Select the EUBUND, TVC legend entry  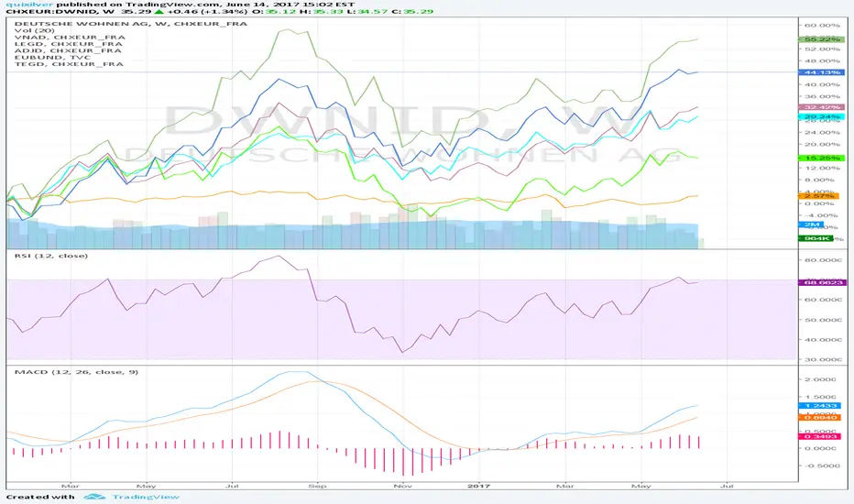53,57
